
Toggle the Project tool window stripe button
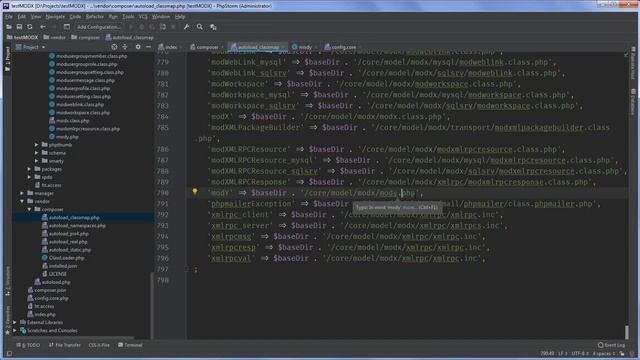click(7, 59)
